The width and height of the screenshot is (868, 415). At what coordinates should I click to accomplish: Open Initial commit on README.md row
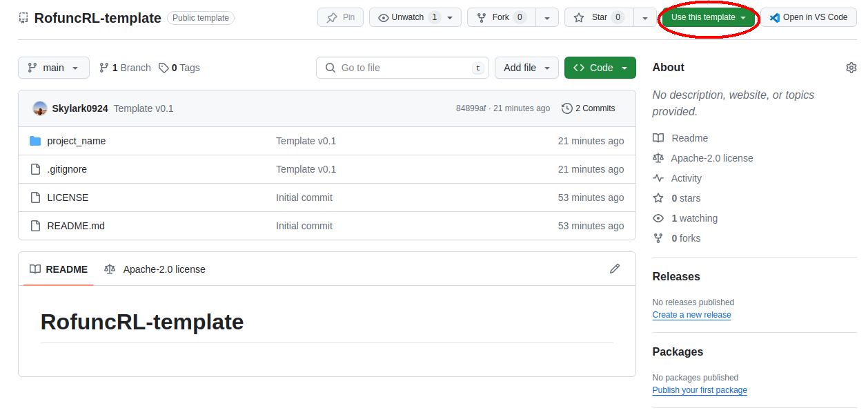point(304,226)
